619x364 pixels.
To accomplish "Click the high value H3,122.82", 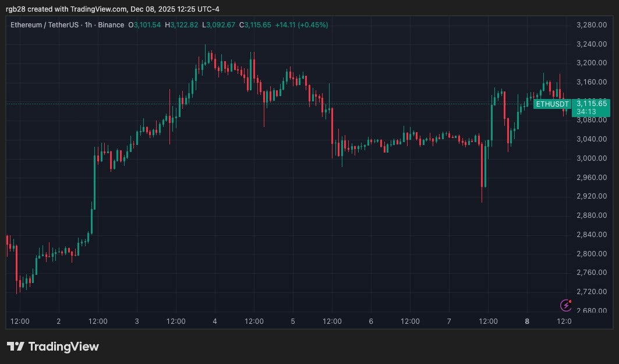I will [x=182, y=25].
